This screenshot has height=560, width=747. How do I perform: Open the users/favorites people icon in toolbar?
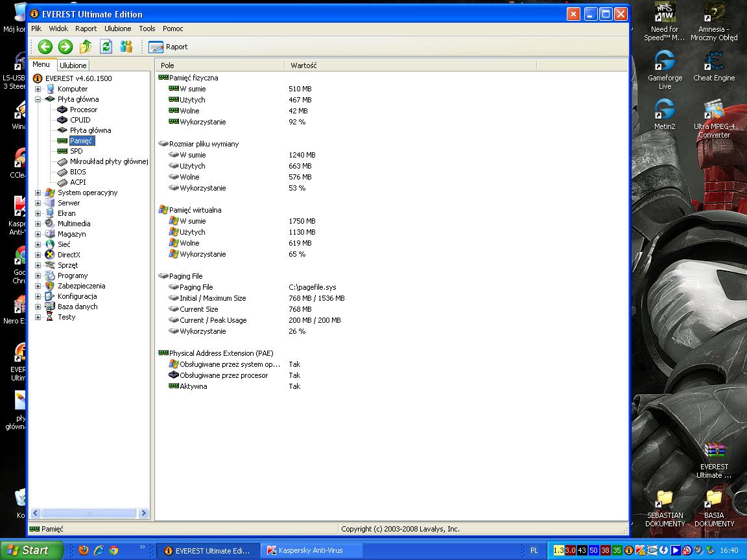click(x=126, y=47)
